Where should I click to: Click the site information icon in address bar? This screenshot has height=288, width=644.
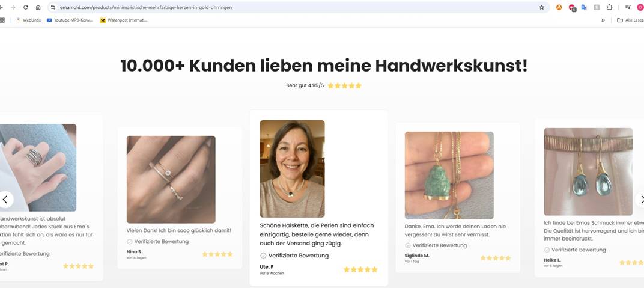point(53,7)
